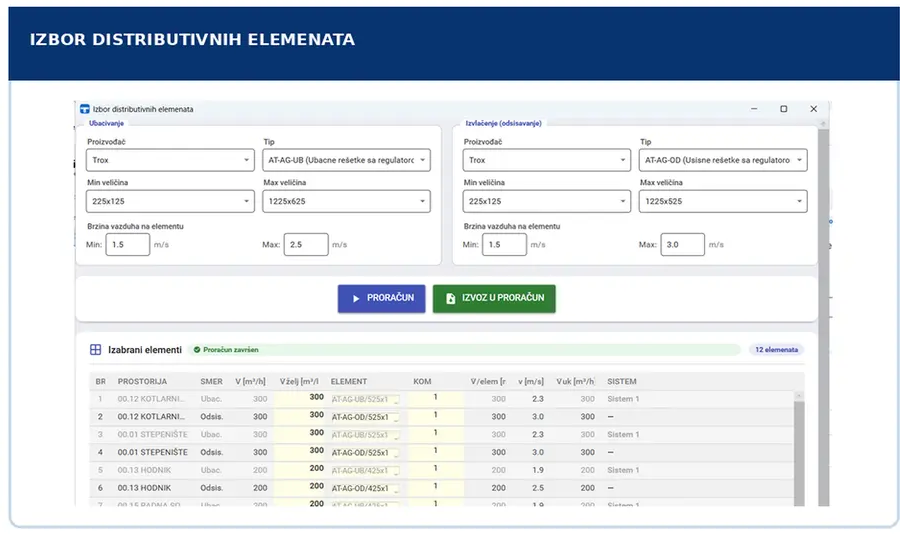900x544 pixels.
Task: Expand the Max veličina 1225x525 dropdown
Action: pos(723,201)
